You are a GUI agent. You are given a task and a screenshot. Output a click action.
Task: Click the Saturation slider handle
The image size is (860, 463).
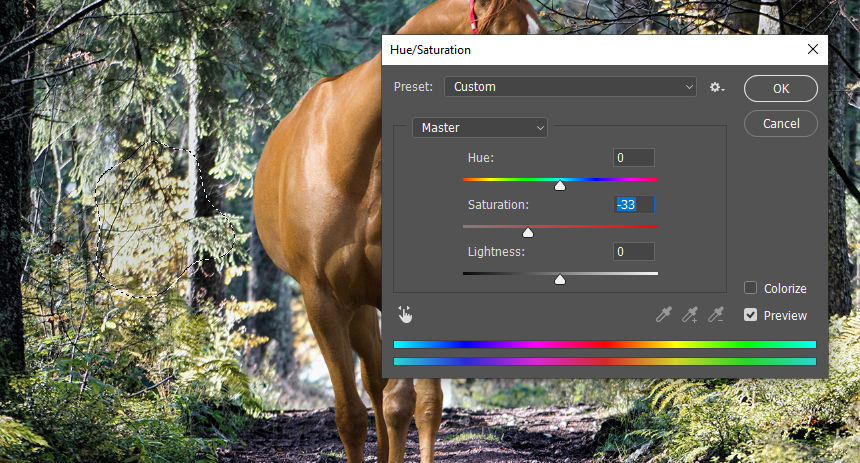pyautogui.click(x=528, y=233)
